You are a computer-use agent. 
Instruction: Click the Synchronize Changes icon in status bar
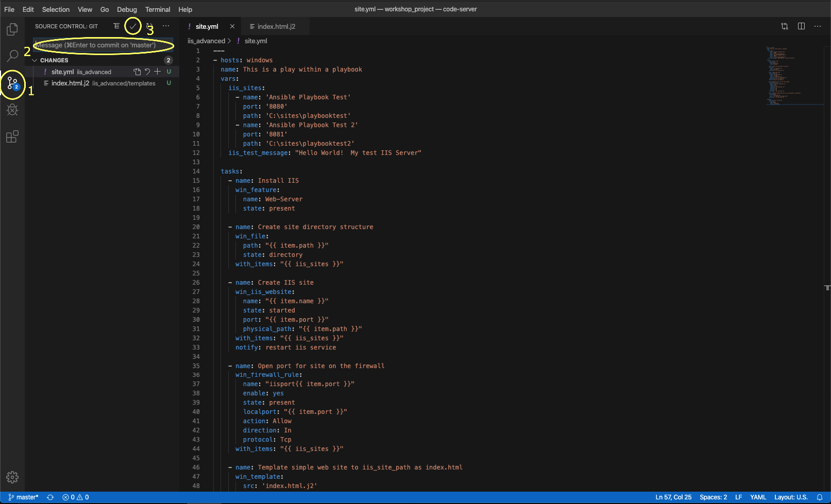pyautogui.click(x=50, y=497)
